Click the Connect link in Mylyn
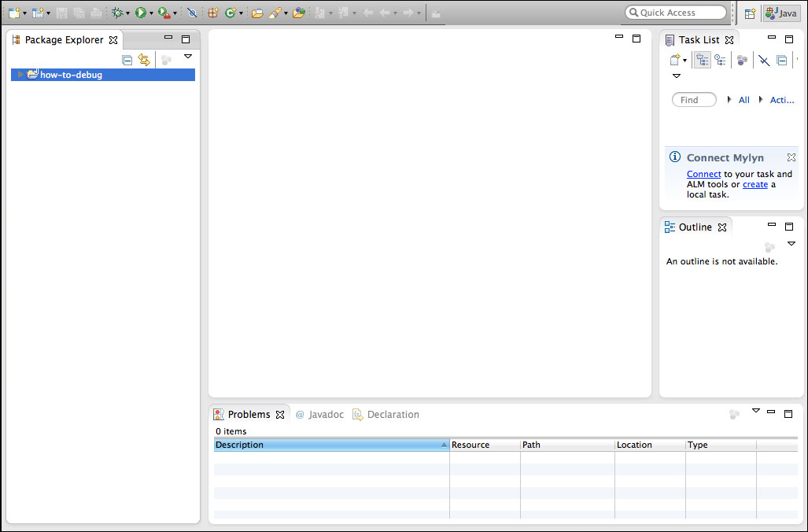 703,174
